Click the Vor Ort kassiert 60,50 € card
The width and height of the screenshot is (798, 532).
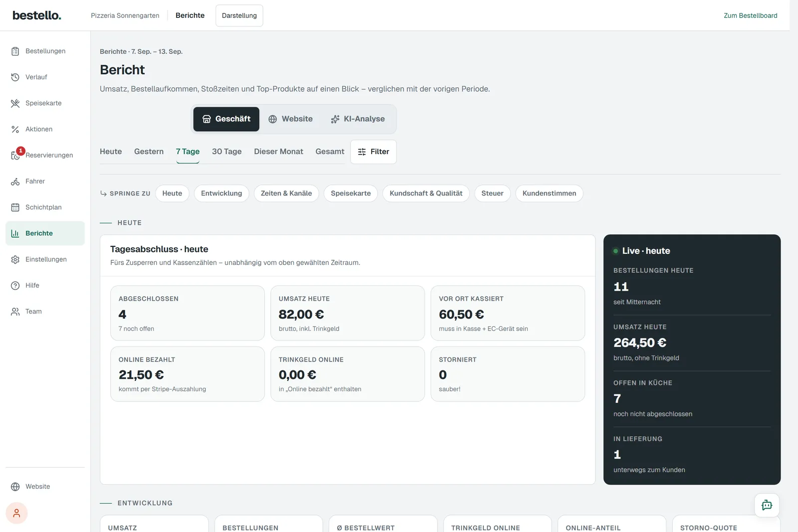[x=508, y=313]
